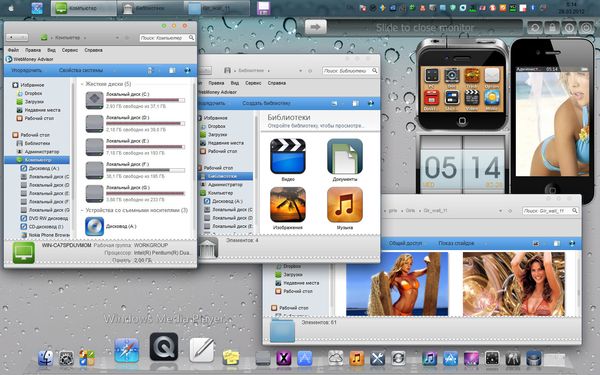Launch Safari compass icon in dock

click(x=127, y=350)
